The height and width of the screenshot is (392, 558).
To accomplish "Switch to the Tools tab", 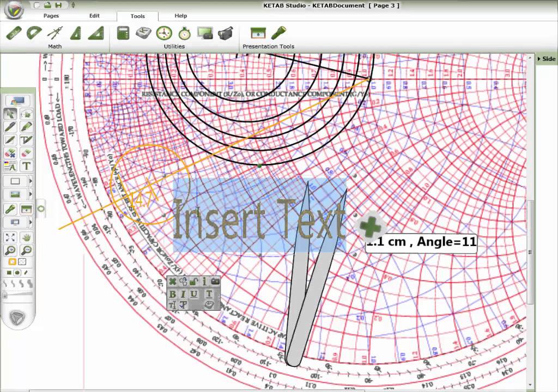I will 138,16.
